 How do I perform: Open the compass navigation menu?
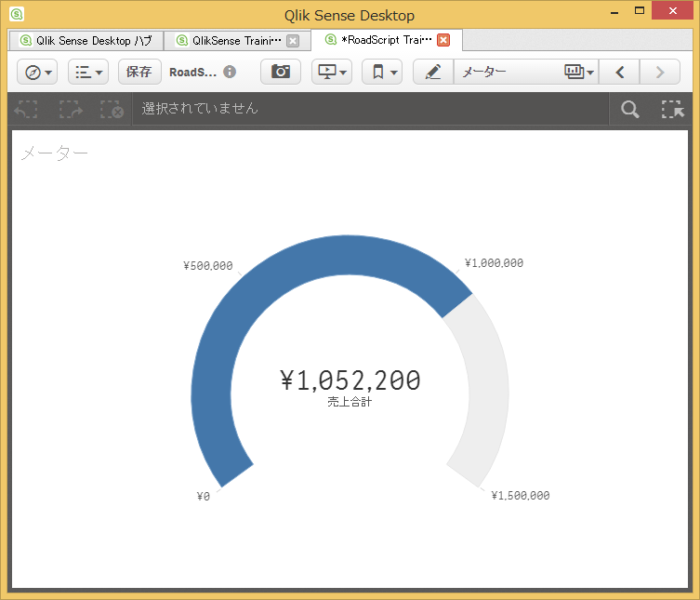[36, 72]
